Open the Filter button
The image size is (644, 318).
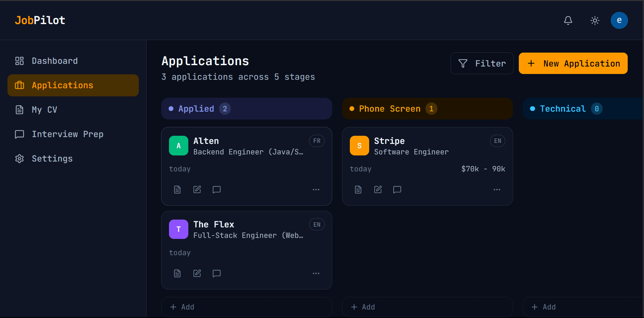pyautogui.click(x=482, y=63)
